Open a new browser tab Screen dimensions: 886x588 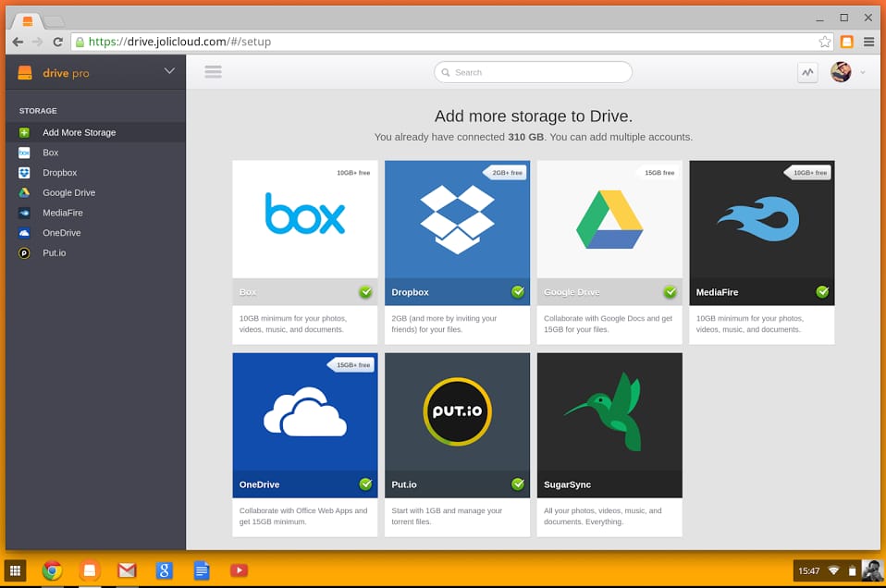click(x=55, y=22)
